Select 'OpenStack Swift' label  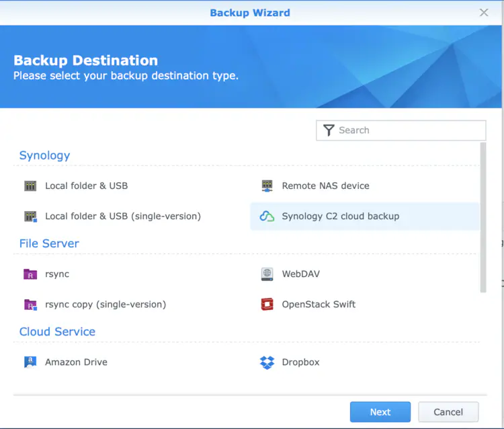click(x=319, y=305)
